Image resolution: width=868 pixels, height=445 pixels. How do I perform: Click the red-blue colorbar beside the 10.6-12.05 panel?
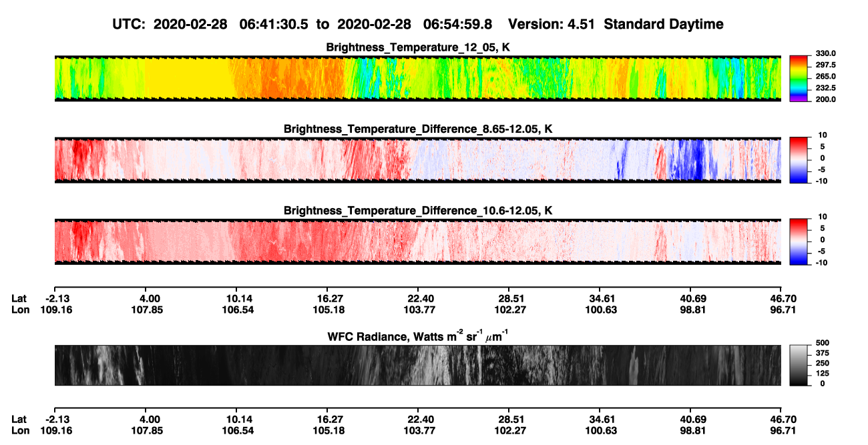click(x=799, y=242)
